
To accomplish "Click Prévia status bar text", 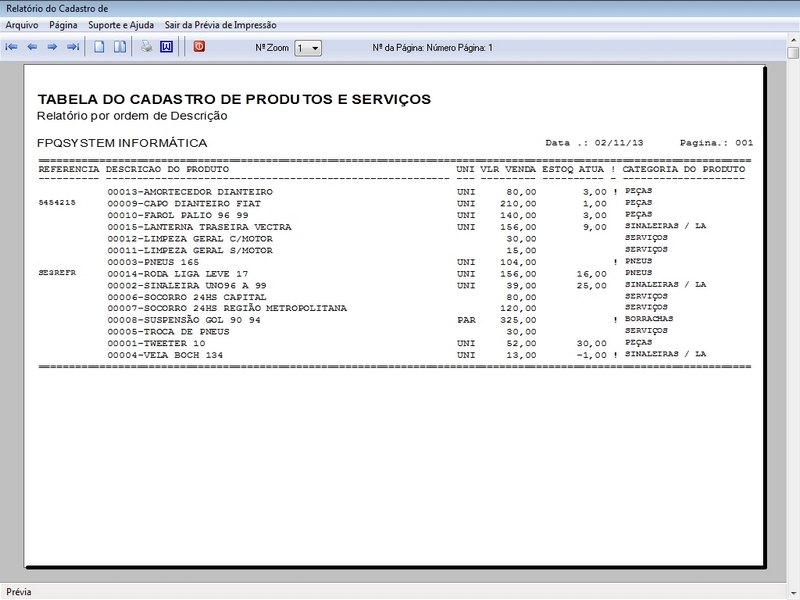I will point(19,592).
